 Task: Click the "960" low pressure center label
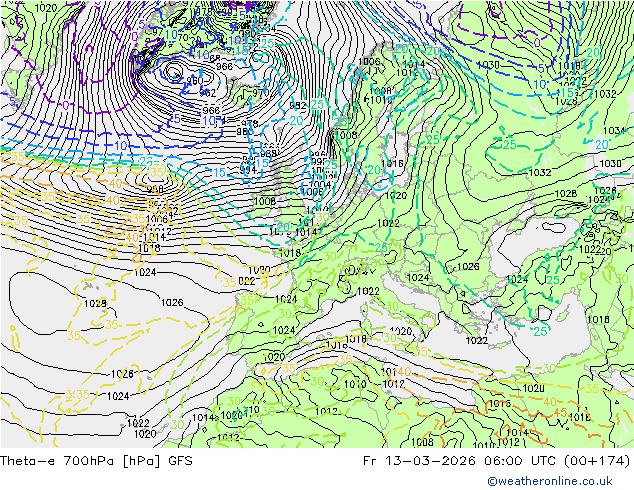click(x=194, y=81)
